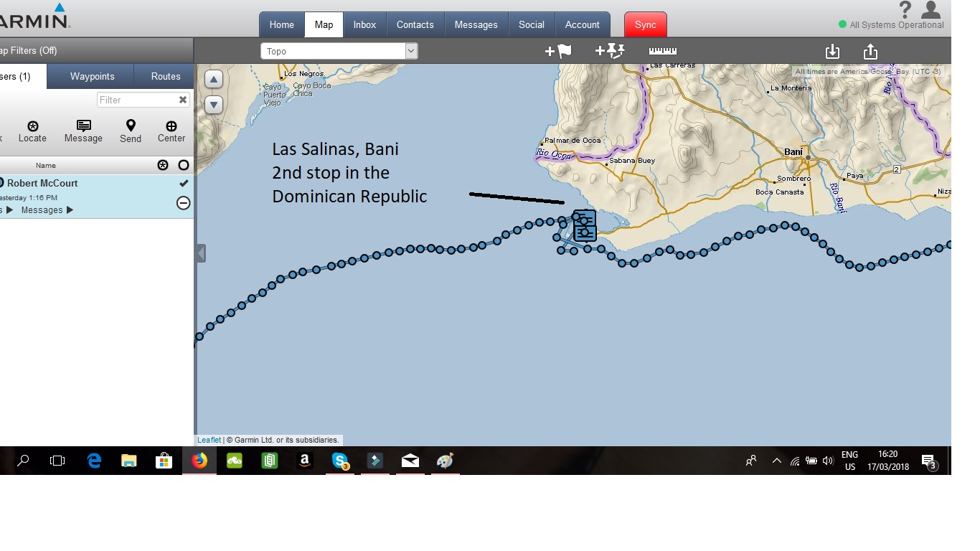980x551 pixels.
Task: Open the Inbox menu item
Action: 364,24
